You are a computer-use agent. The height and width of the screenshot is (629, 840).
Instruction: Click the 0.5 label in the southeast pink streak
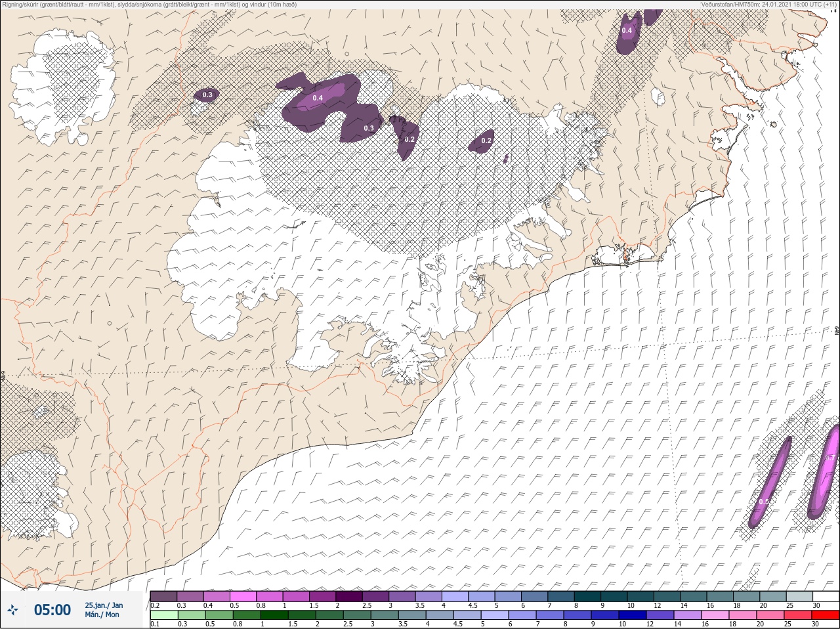pos(763,502)
